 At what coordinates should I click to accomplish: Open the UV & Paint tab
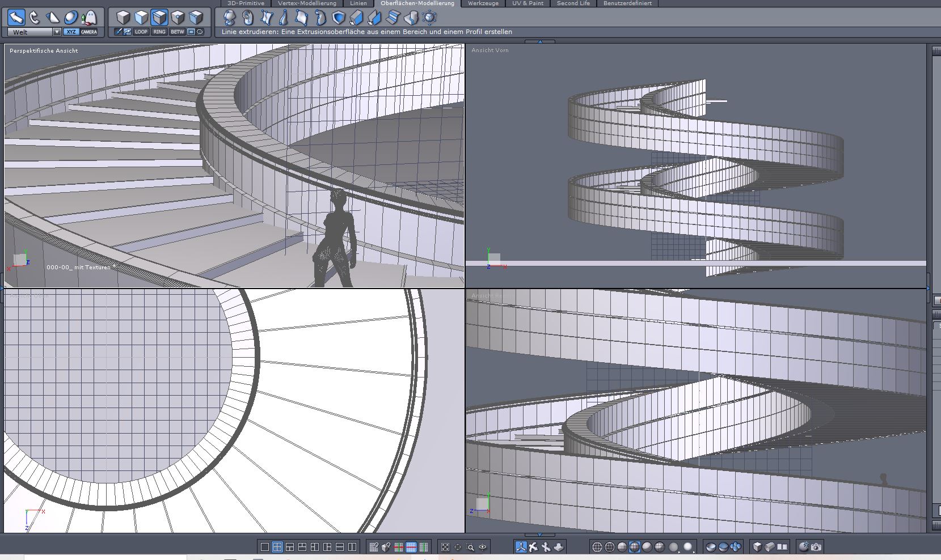(x=528, y=3)
